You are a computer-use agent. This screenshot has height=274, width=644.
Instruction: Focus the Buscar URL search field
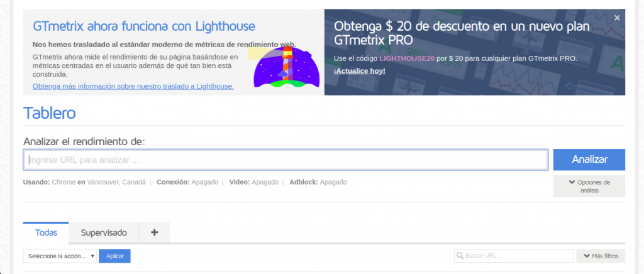click(514, 256)
